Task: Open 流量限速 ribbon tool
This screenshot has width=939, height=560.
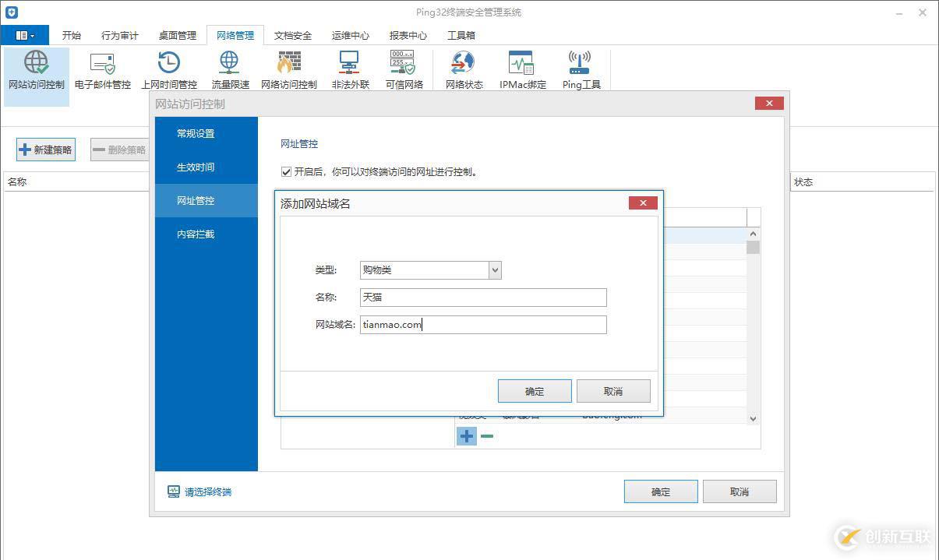Action: (x=230, y=71)
